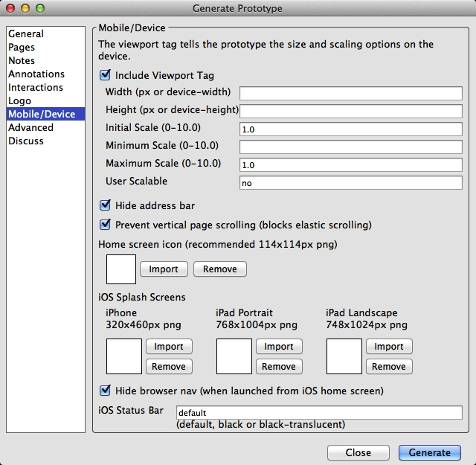Open the General settings section

click(26, 33)
